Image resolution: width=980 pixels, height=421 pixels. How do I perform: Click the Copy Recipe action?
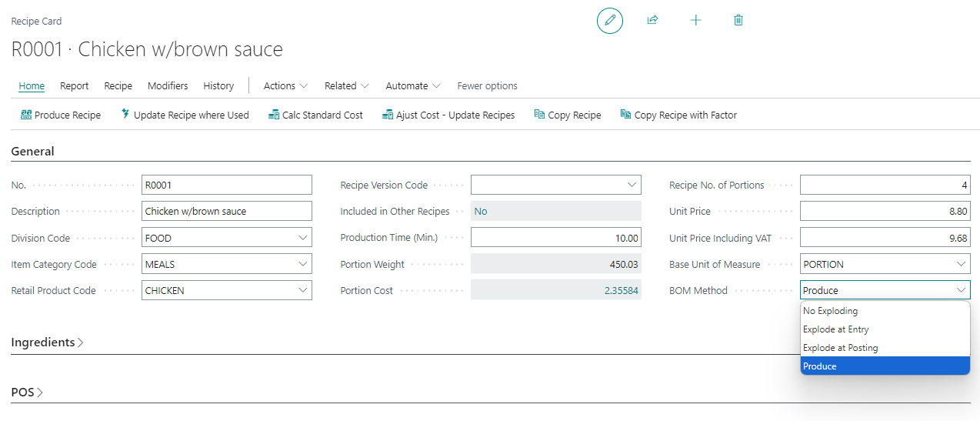[x=568, y=115]
